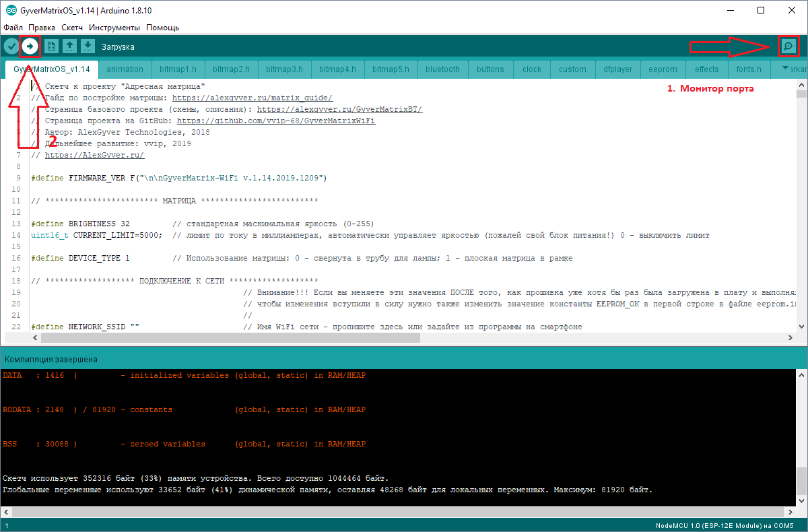Screen dimensions: 808x532
Task: Switch to the buttons tab
Action: pyautogui.click(x=490, y=69)
